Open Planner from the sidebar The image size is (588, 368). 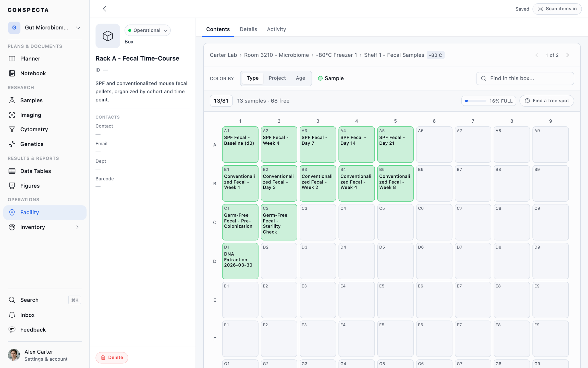pos(45,59)
